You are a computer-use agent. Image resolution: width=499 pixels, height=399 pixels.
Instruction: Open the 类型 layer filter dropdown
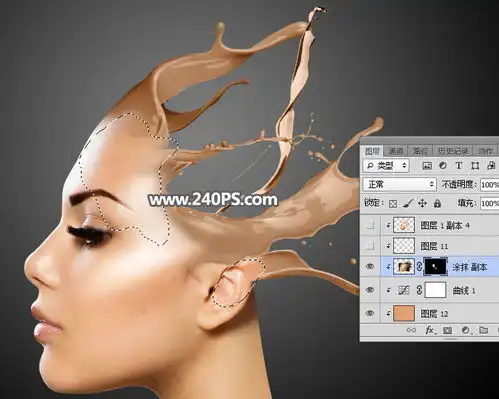point(386,165)
